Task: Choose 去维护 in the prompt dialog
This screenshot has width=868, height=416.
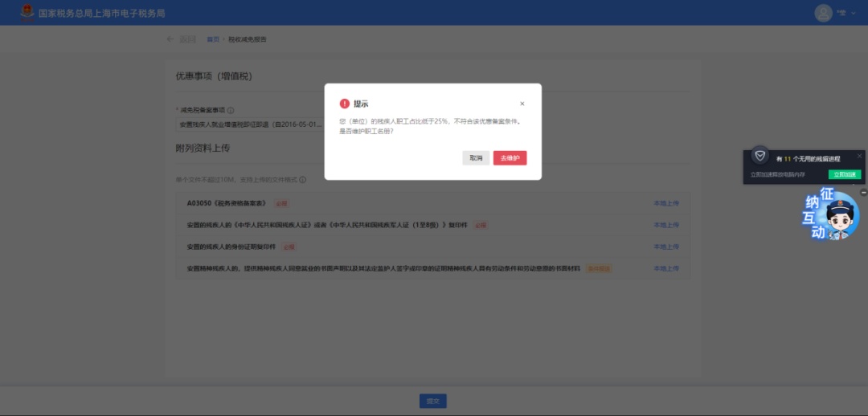Action: [510, 158]
